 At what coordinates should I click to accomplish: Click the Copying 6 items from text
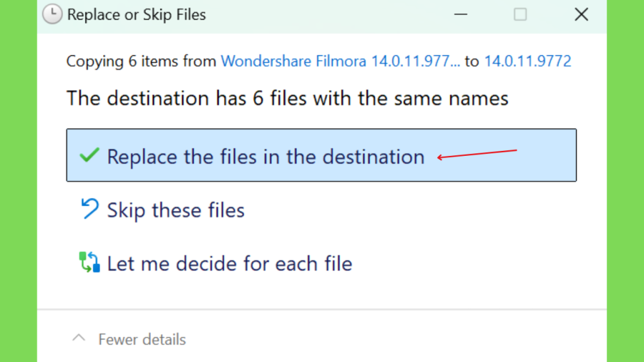coord(142,61)
